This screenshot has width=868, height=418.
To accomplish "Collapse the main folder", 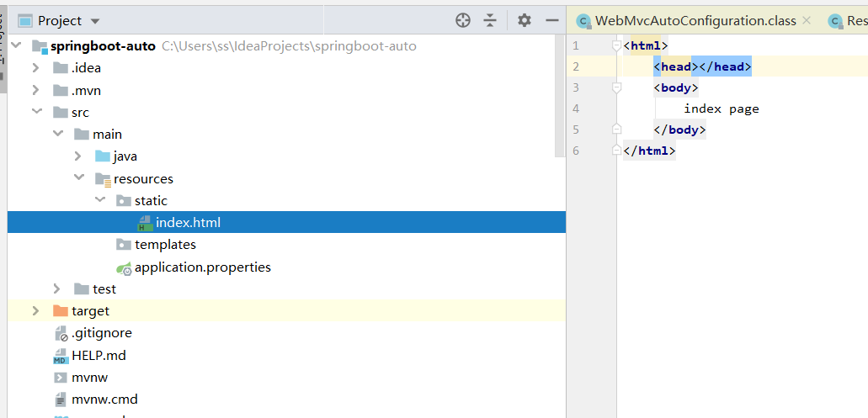I will click(57, 134).
